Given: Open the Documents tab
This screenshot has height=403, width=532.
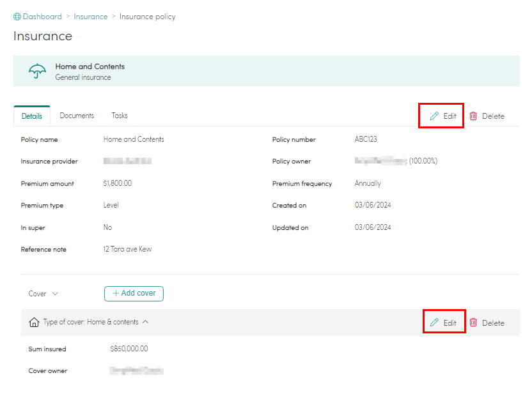Looking at the screenshot, I should click(77, 116).
